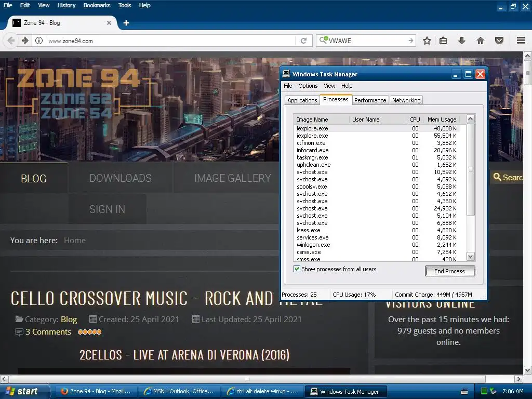Open Firefox Tools menu
This screenshot has height=399, width=532.
click(125, 5)
